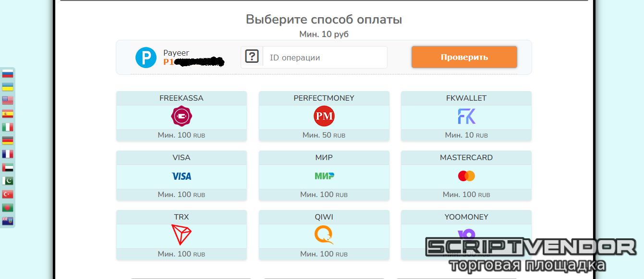Select VISA as payment method
Image resolution: width=644 pixels, height=279 pixels.
pos(182,175)
